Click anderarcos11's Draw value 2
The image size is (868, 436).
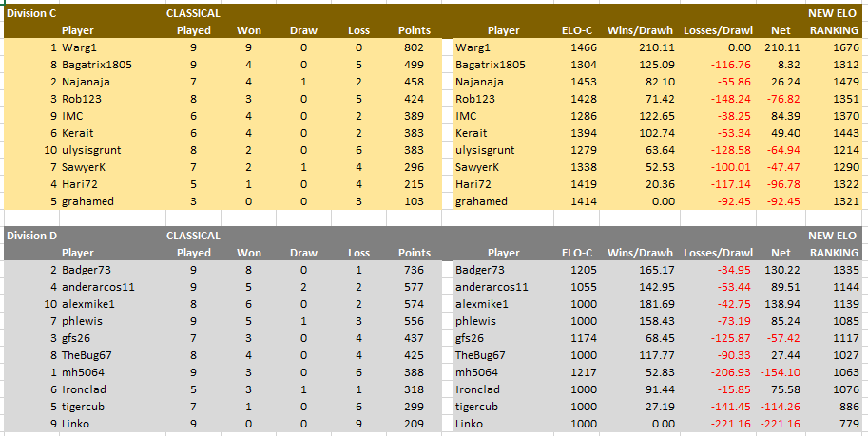click(x=303, y=287)
